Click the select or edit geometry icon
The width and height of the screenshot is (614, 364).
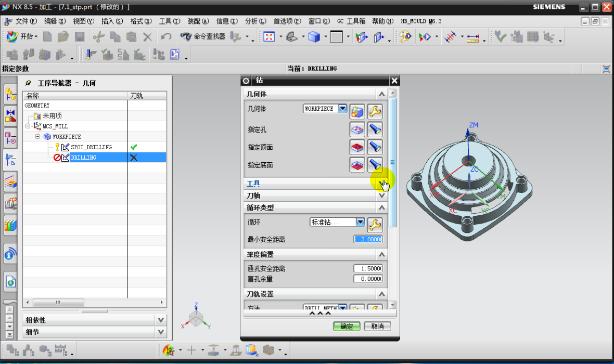click(357, 112)
